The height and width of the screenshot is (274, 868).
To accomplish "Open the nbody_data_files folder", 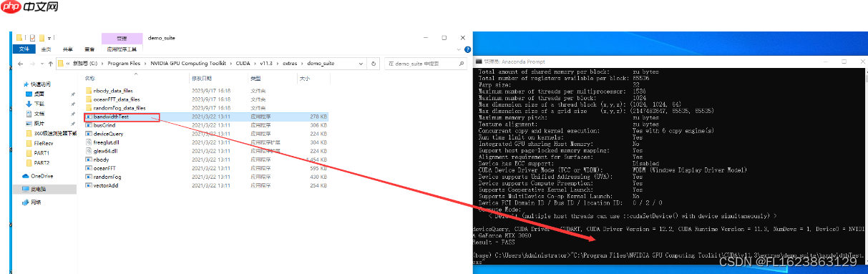I will [x=113, y=91].
